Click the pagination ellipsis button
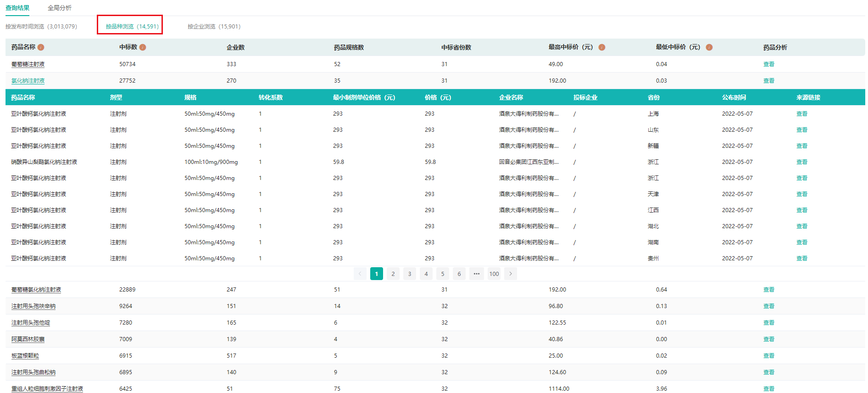Viewport: 868px width, 393px height. click(x=477, y=274)
